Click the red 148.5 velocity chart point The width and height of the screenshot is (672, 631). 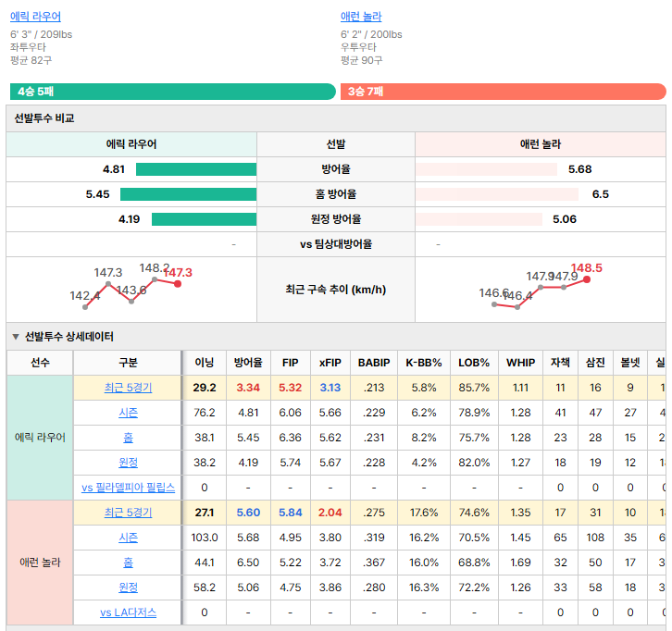click(x=587, y=279)
